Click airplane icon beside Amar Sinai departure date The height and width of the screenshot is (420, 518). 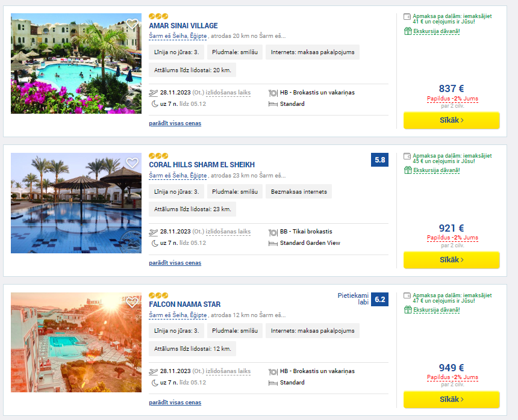point(153,93)
